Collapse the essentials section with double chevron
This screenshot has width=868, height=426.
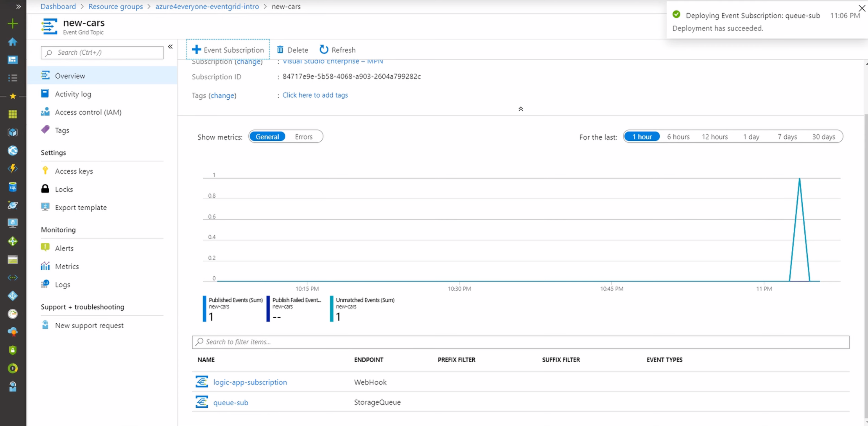(x=520, y=109)
